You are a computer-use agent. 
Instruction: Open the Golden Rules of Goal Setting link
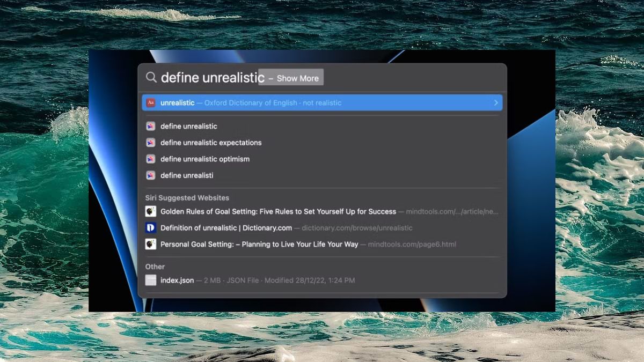point(278,212)
